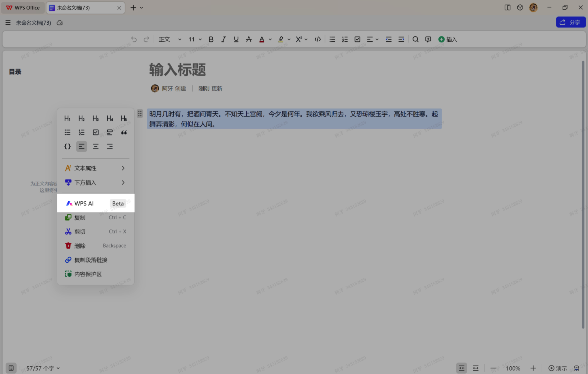Click the 输入标题 title field
The height and width of the screenshot is (374, 588).
177,70
